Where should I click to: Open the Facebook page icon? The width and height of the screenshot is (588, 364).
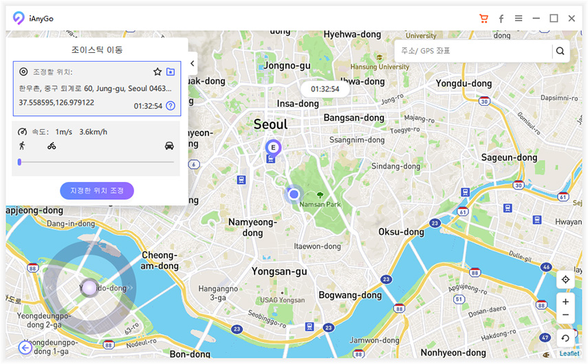pos(501,19)
